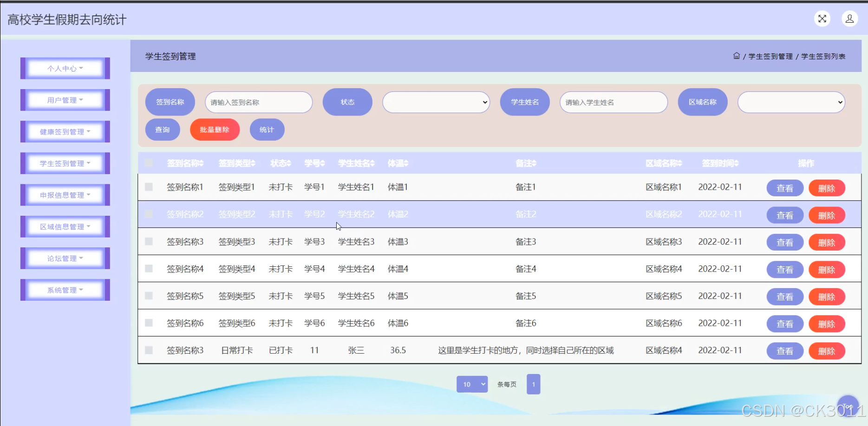868x426 pixels.
Task: Sort by 学号 column header
Action: [x=314, y=163]
